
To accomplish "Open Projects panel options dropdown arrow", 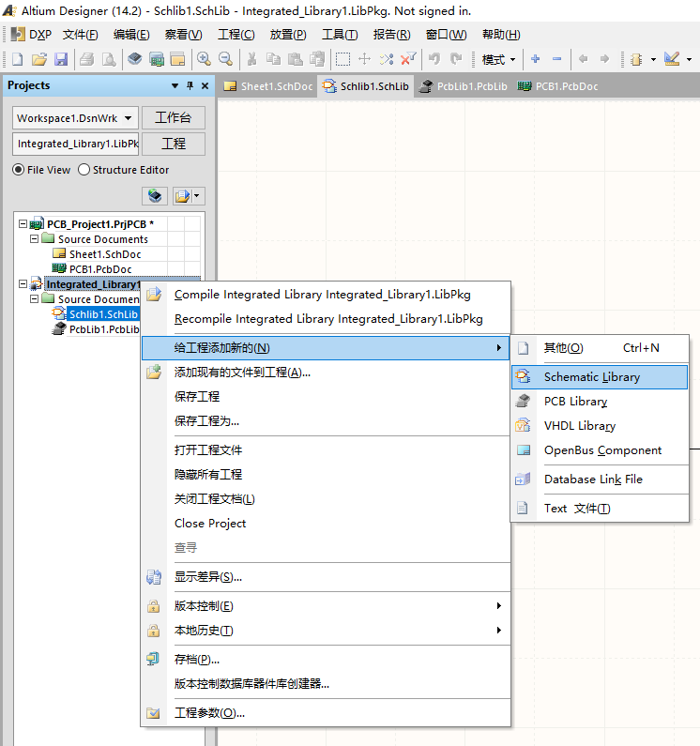I will pos(175,85).
